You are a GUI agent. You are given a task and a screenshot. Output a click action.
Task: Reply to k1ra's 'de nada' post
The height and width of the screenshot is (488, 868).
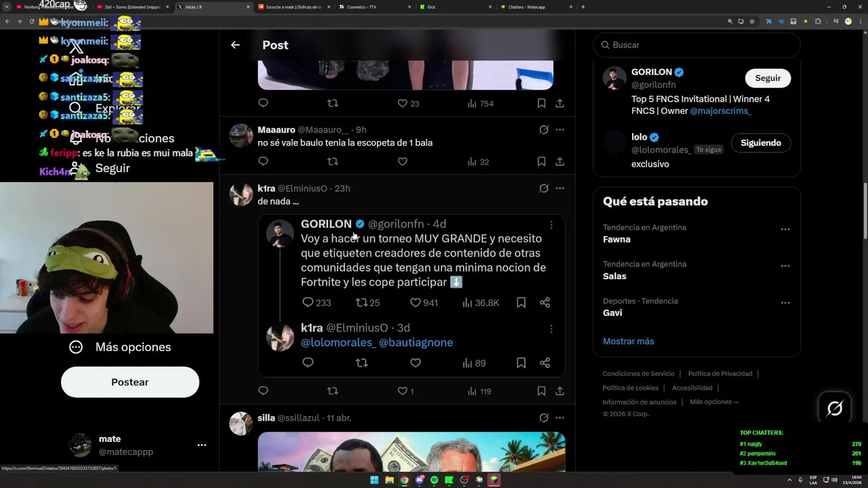tap(263, 391)
